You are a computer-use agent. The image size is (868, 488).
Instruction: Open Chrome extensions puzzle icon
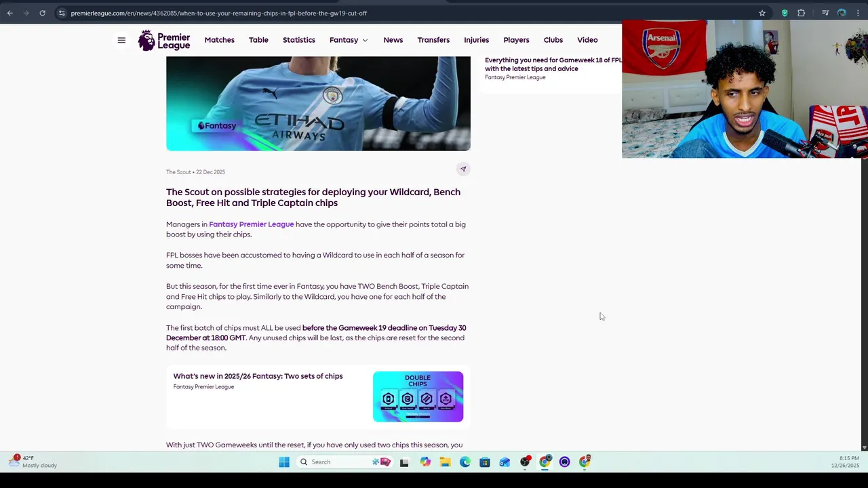pos(802,13)
